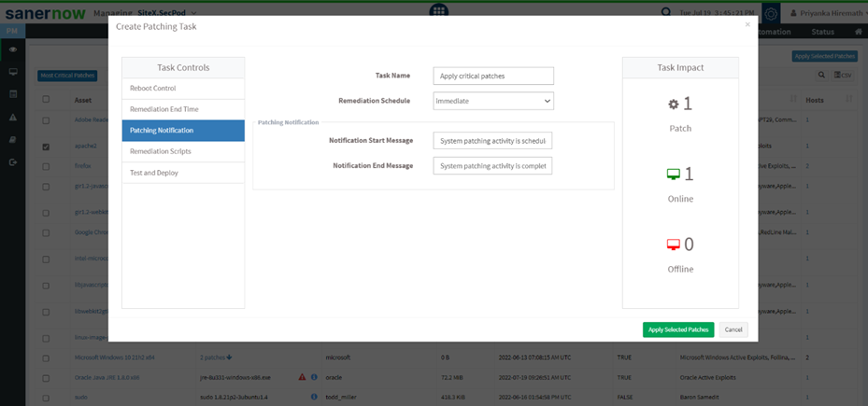The height and width of the screenshot is (406, 868).
Task: Click the Asset column header
Action: click(83, 101)
